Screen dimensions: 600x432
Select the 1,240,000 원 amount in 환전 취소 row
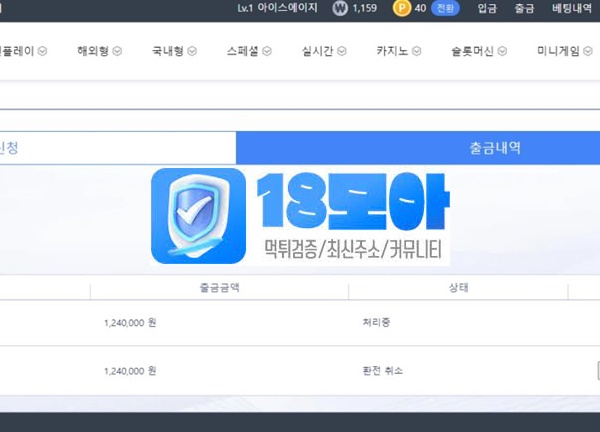(x=130, y=371)
